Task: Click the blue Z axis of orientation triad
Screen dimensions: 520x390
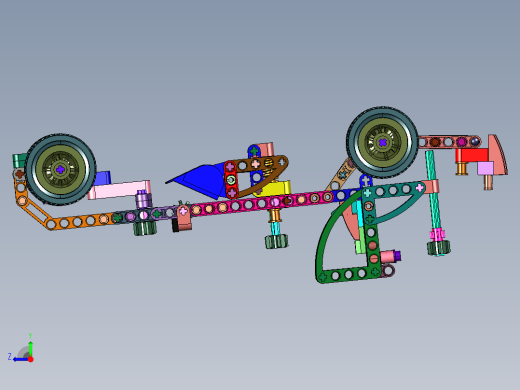Action: click(20, 359)
